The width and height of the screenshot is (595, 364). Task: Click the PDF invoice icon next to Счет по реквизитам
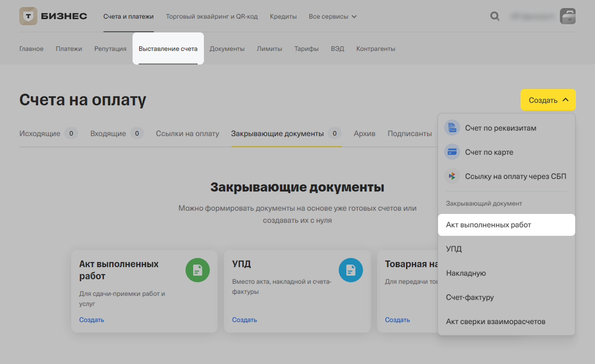(452, 128)
